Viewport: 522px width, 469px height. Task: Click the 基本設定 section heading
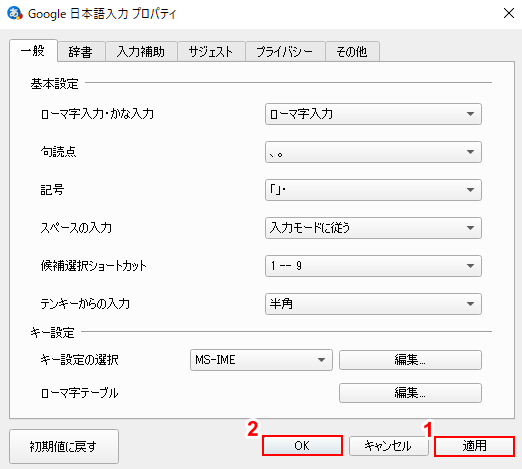pyautogui.click(x=54, y=84)
